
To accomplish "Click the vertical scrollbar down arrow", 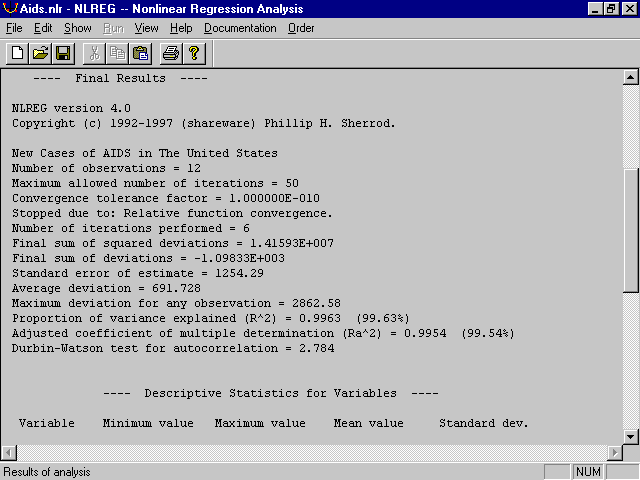I will [x=630, y=436].
